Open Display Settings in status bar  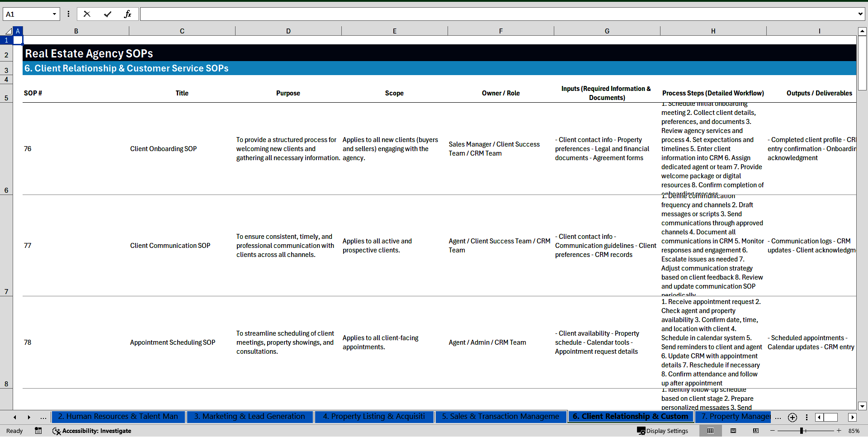662,431
